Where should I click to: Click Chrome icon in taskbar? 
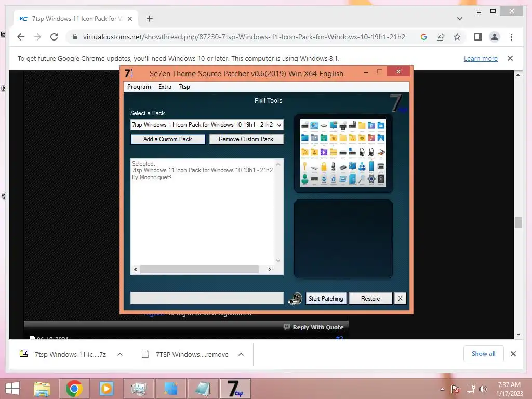click(x=74, y=389)
